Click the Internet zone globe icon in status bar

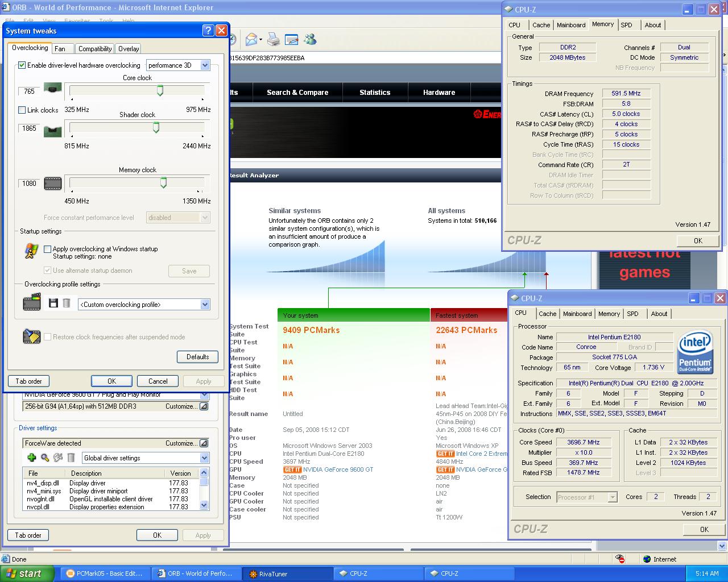pyautogui.click(x=647, y=559)
